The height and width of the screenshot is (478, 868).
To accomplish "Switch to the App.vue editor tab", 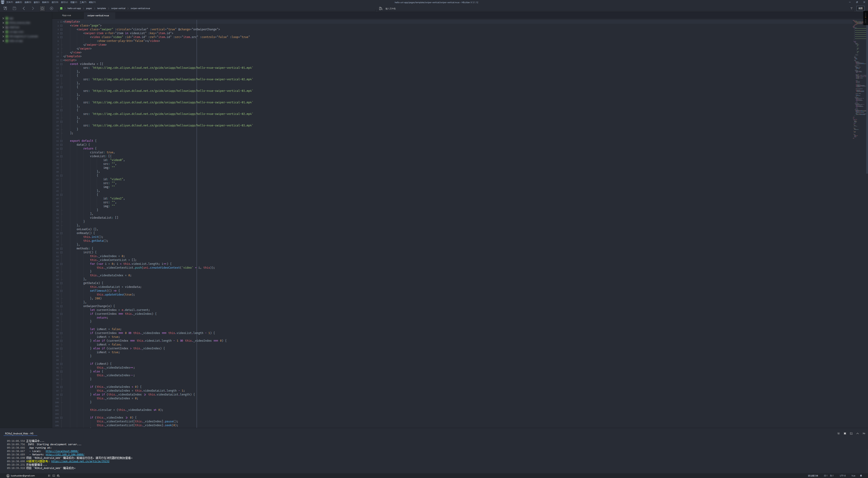I will pos(66,16).
